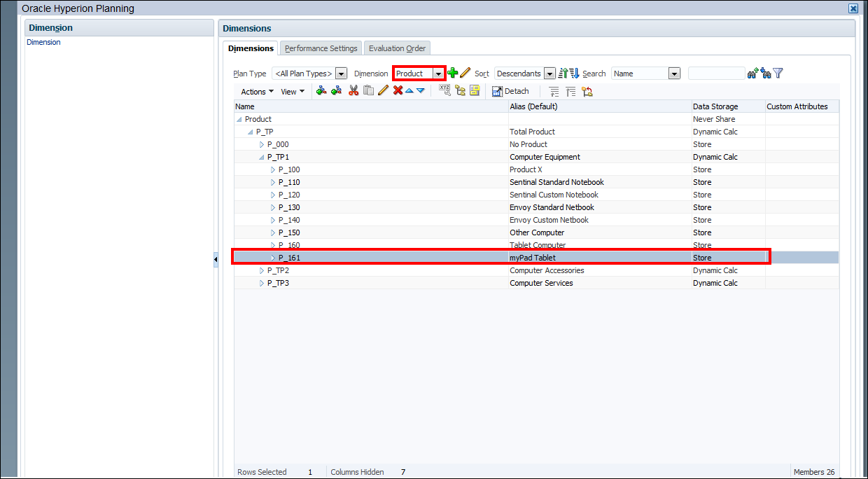
Task: Click the Edit Dimension pencil beside the green plus
Action: coord(465,73)
